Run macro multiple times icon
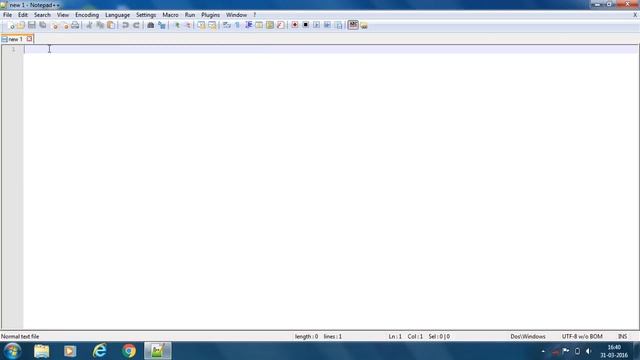Image resolution: width=640 pixels, height=360 pixels. click(327, 25)
